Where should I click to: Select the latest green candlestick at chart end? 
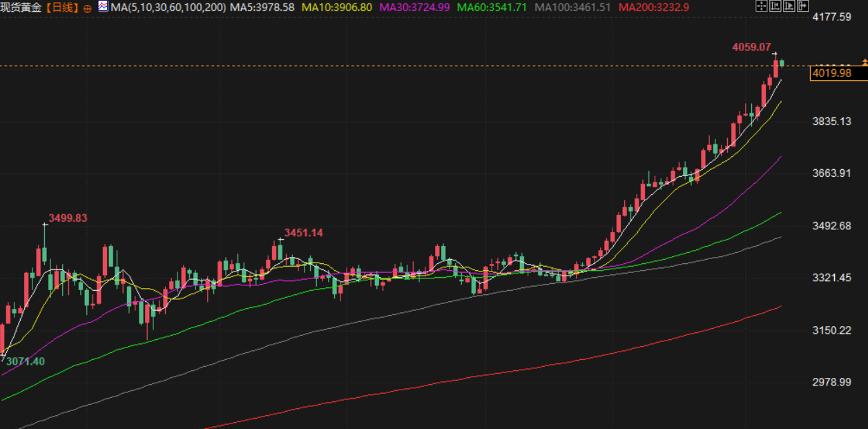(x=782, y=63)
